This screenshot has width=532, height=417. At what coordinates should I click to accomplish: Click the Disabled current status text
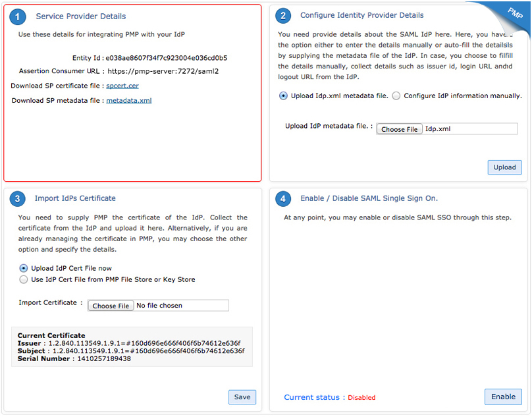pos(361,398)
